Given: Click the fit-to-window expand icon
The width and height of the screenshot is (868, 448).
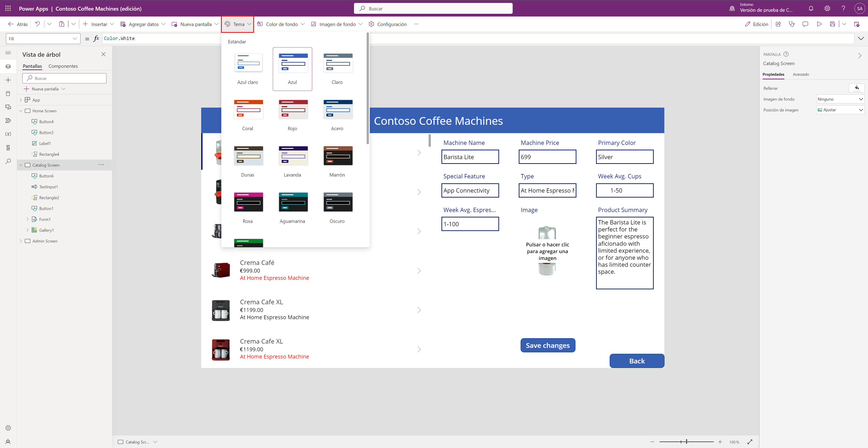Looking at the screenshot, I should point(750,442).
